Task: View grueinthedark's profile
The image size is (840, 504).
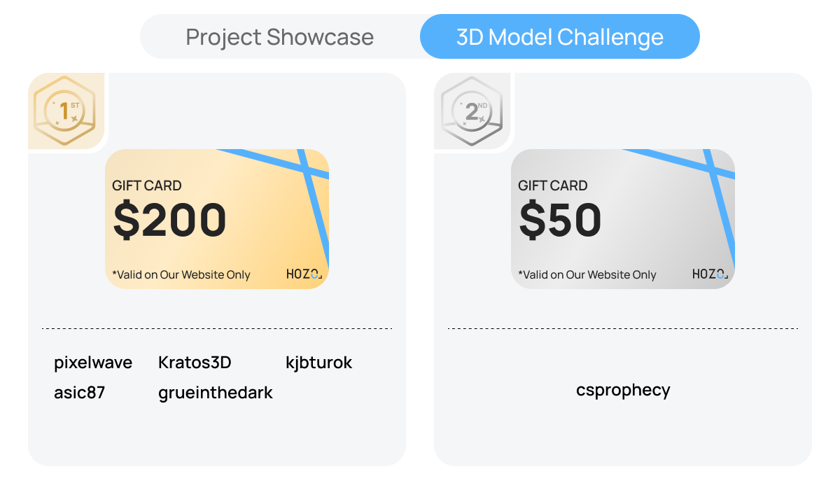Action: [x=216, y=393]
